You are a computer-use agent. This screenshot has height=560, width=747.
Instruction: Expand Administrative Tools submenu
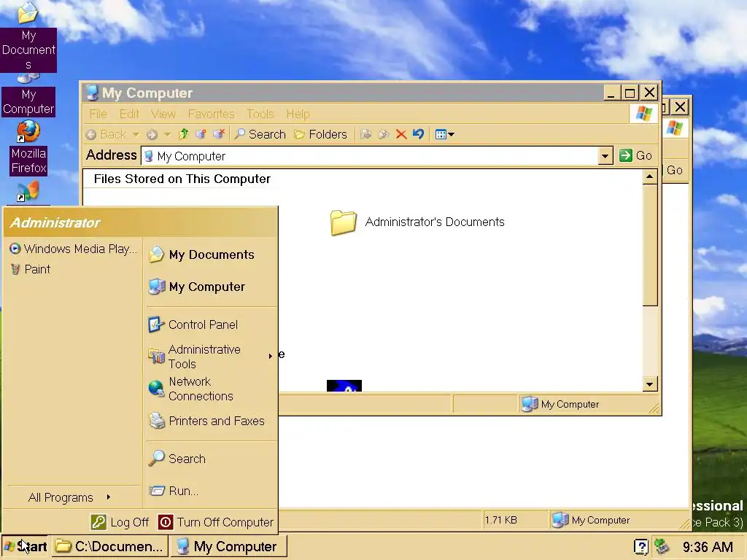pyautogui.click(x=211, y=356)
